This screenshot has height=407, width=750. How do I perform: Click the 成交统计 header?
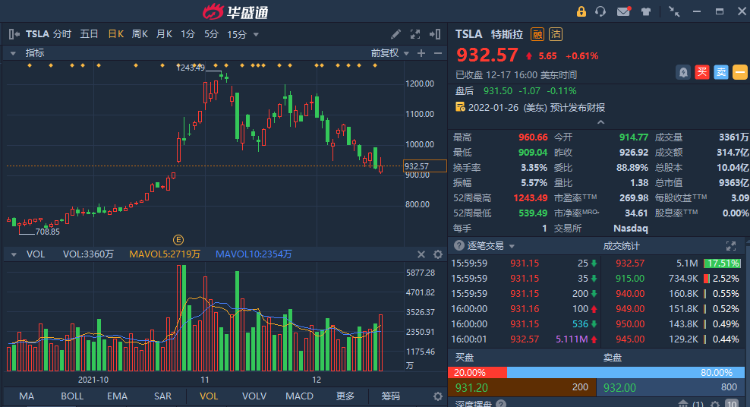621,246
